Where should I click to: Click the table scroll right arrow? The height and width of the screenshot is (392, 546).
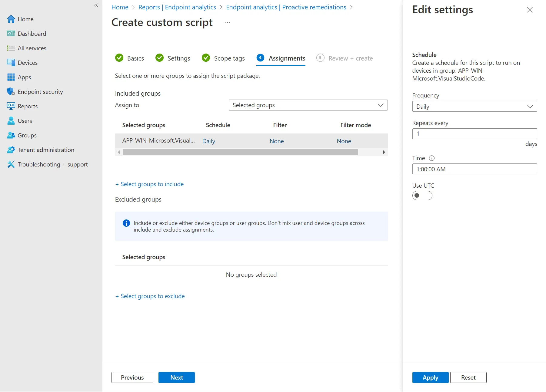(x=384, y=152)
